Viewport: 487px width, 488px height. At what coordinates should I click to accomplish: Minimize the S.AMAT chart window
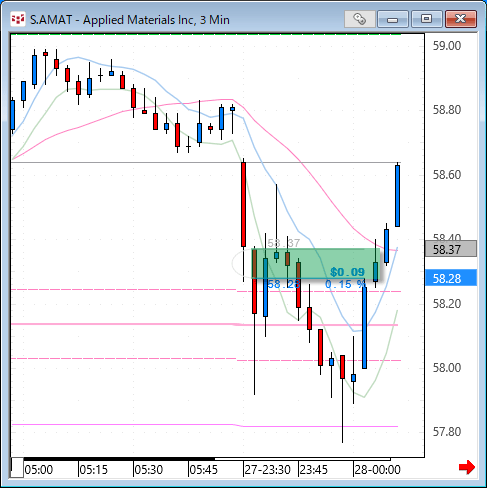coord(393,19)
